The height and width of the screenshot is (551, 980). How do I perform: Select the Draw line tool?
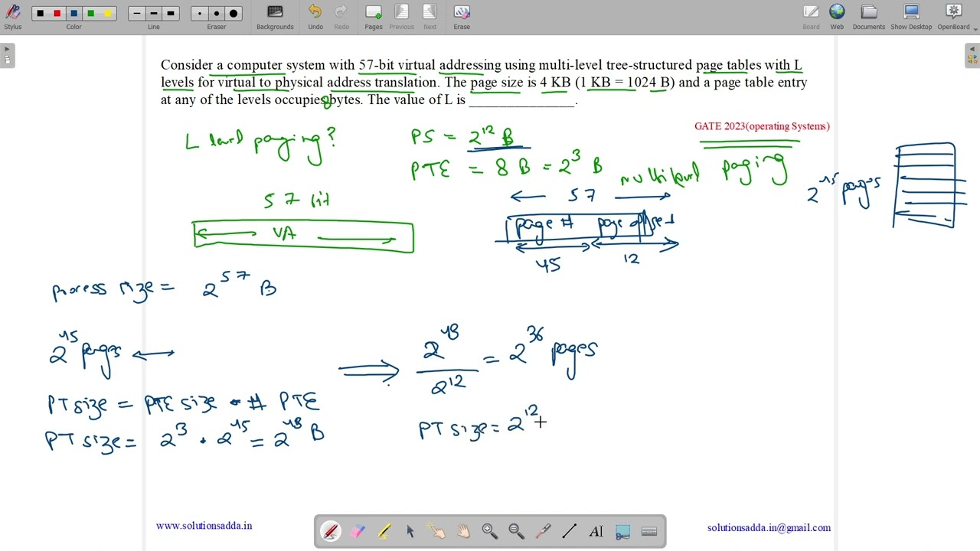(x=570, y=531)
